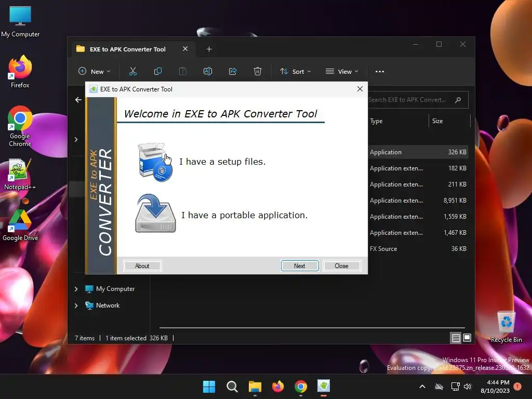Select the 8,951 KB Application extension row
This screenshot has width=532, height=399.
click(418, 200)
